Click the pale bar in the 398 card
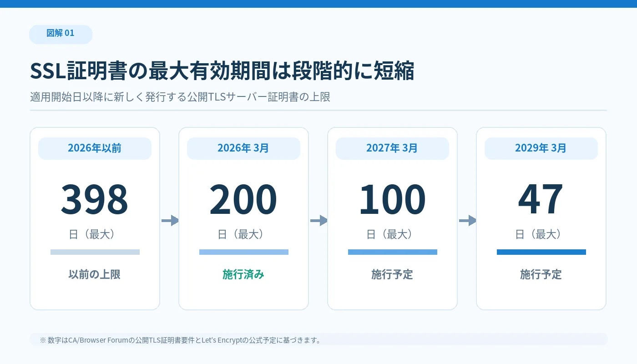 click(x=95, y=252)
